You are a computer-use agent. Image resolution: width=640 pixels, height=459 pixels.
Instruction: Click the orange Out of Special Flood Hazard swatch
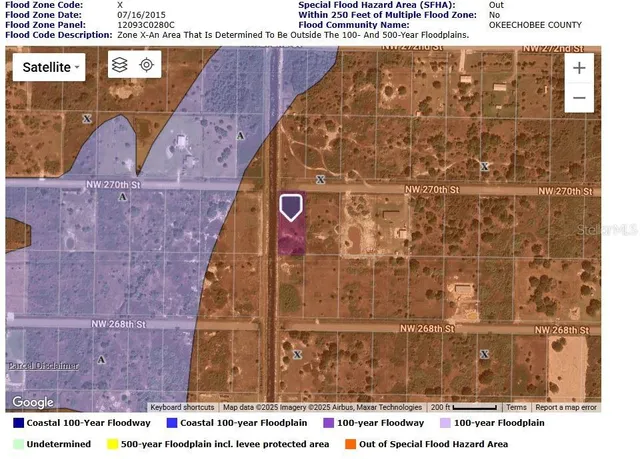point(352,444)
